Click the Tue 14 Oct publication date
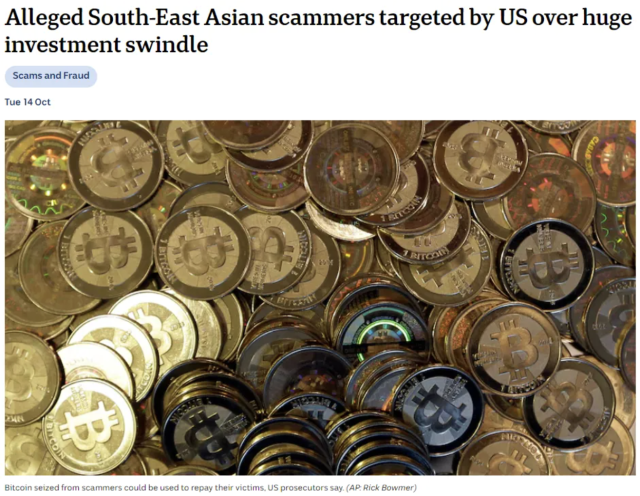640x496 pixels. pos(28,102)
